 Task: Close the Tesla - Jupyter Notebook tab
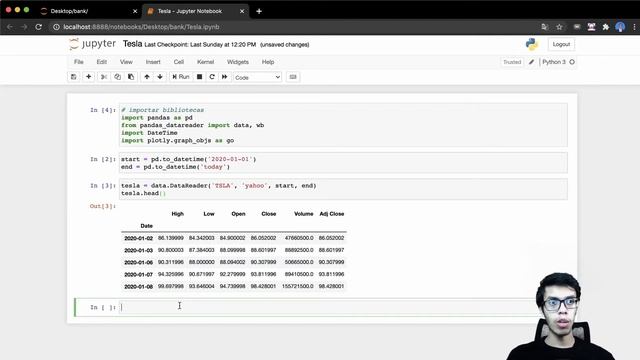click(242, 11)
